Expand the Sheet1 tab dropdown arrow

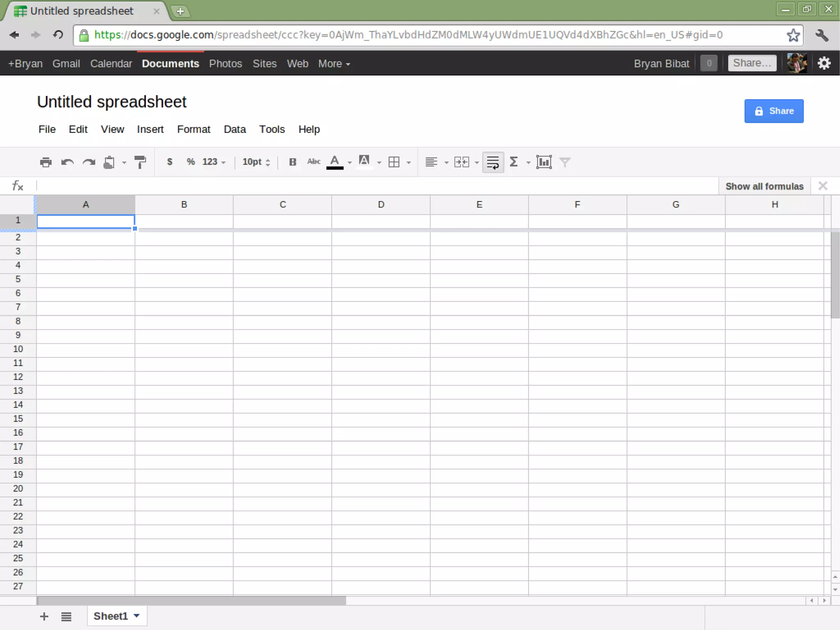137,616
